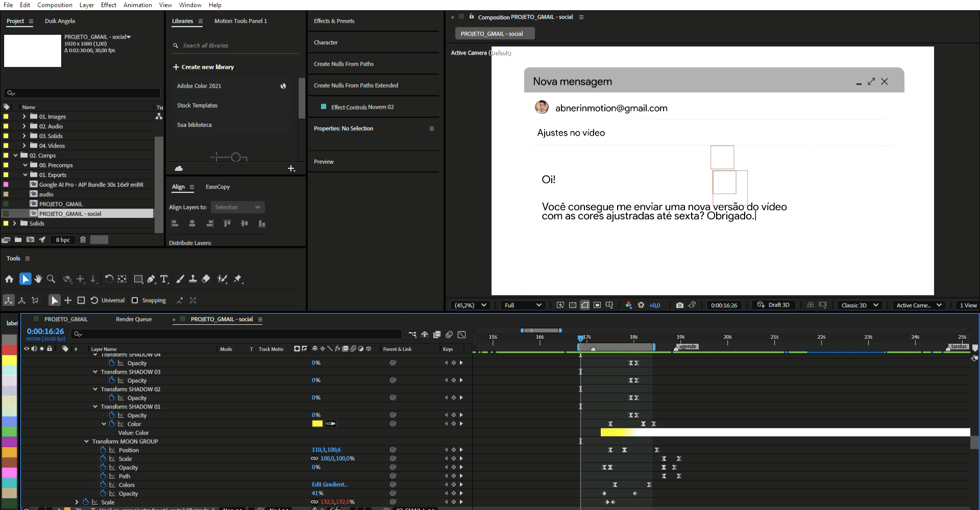This screenshot has height=510, width=980.
Task: Click the timeline layer search field
Action: pos(236,335)
